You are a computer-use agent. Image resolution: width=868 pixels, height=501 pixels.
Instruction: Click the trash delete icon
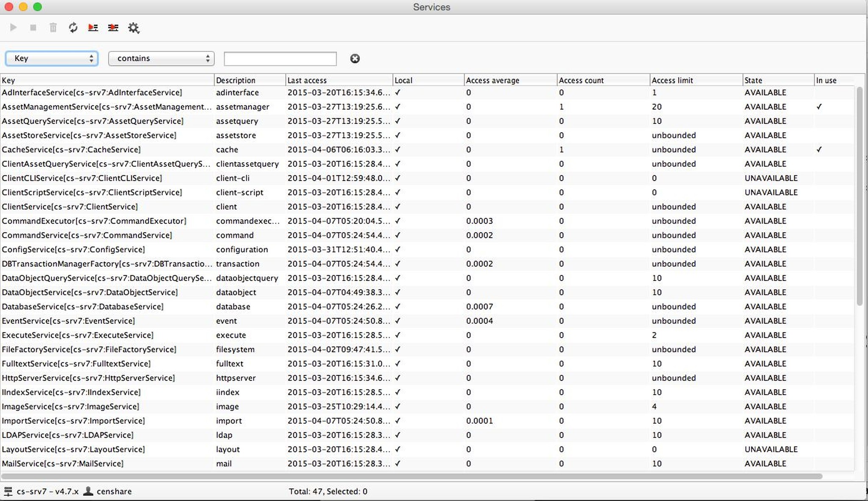[53, 28]
